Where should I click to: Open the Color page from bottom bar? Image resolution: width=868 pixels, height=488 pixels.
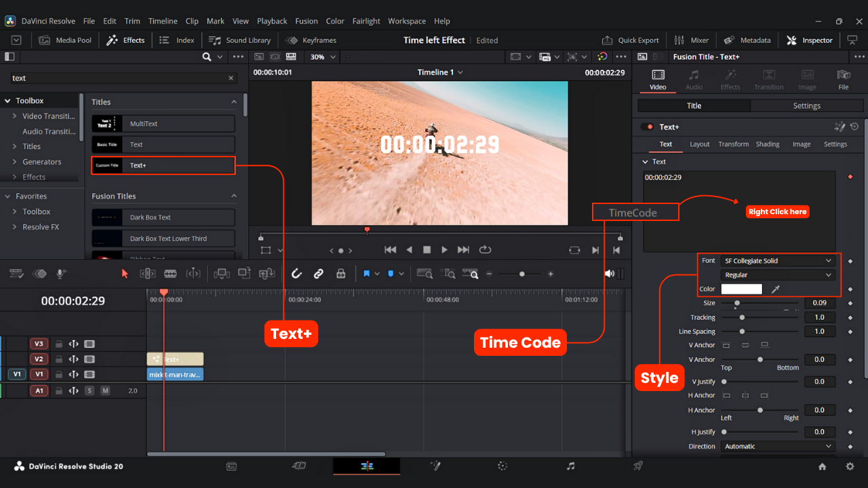click(502, 466)
